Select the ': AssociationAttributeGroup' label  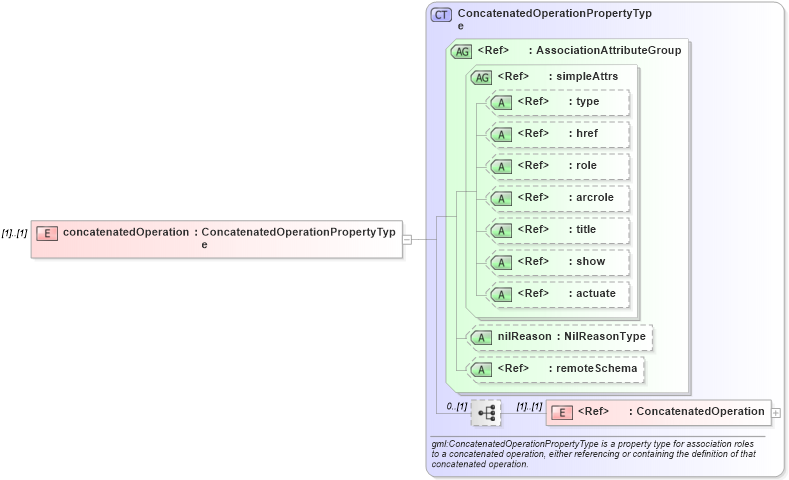[605, 50]
